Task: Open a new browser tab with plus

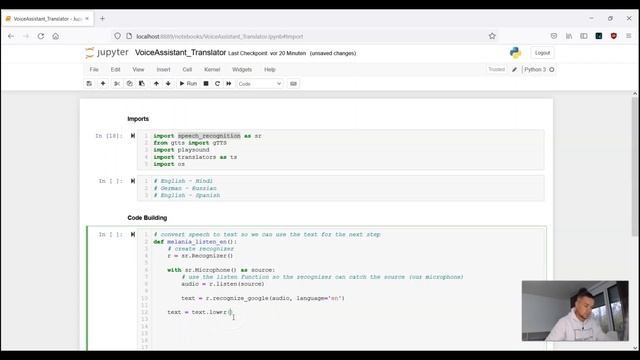Action: (x=102, y=19)
